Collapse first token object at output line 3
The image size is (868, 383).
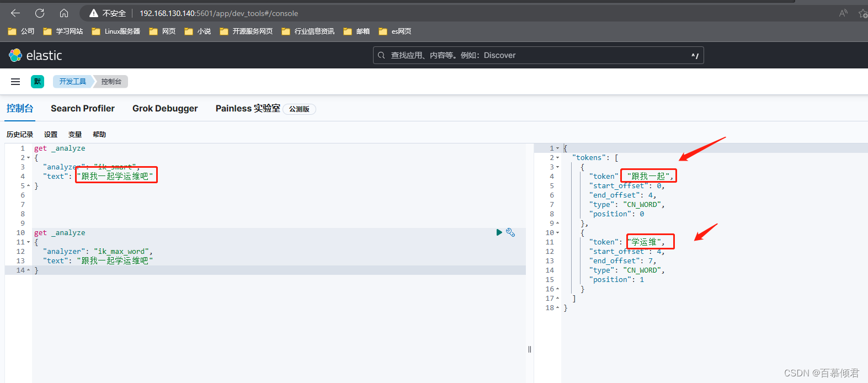(557, 167)
